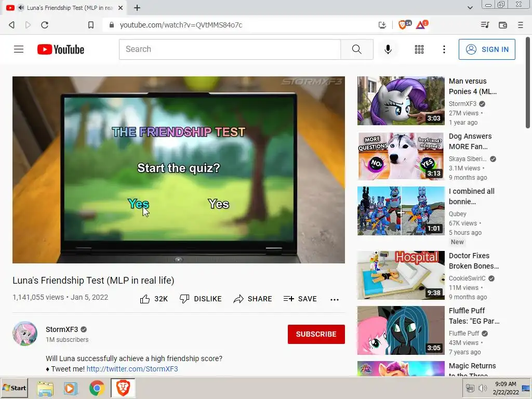Open the Chrome taskbar icon
This screenshot has height=399, width=532.
[97, 388]
